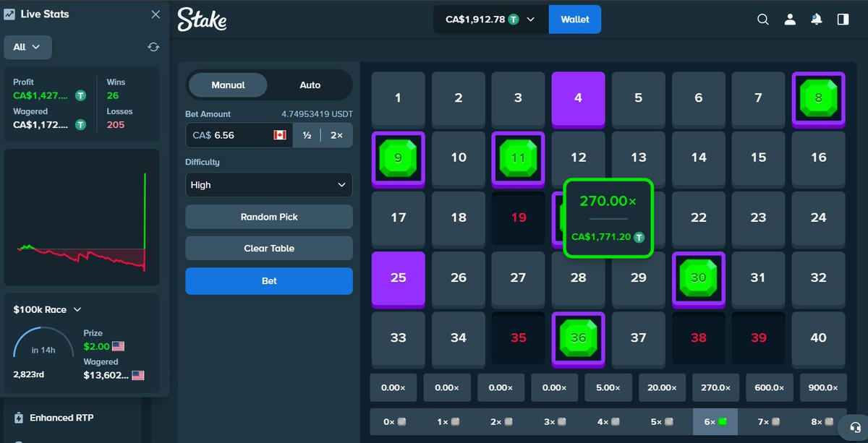The height and width of the screenshot is (443, 868).
Task: Toggle the gem tile number 11
Action: pyautogui.click(x=518, y=158)
